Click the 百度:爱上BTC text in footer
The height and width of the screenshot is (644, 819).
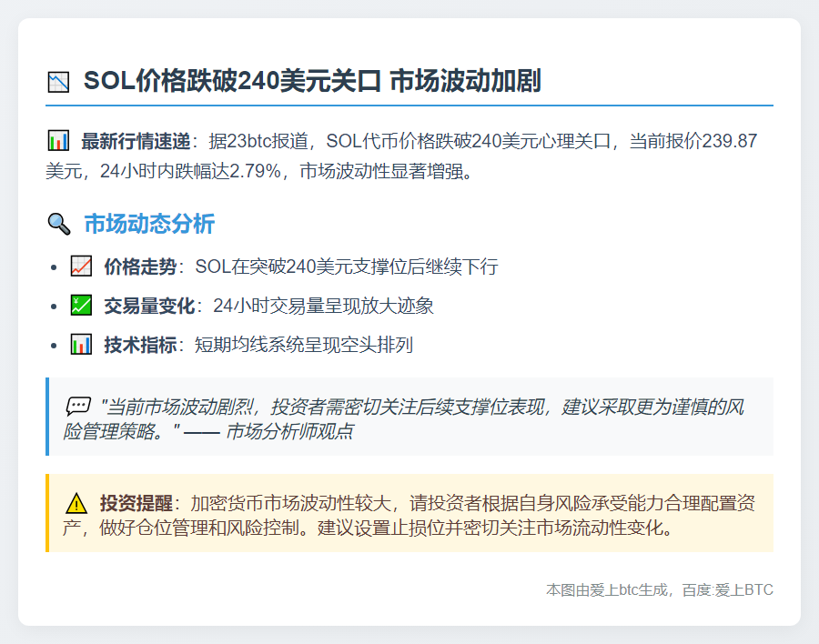click(x=725, y=590)
